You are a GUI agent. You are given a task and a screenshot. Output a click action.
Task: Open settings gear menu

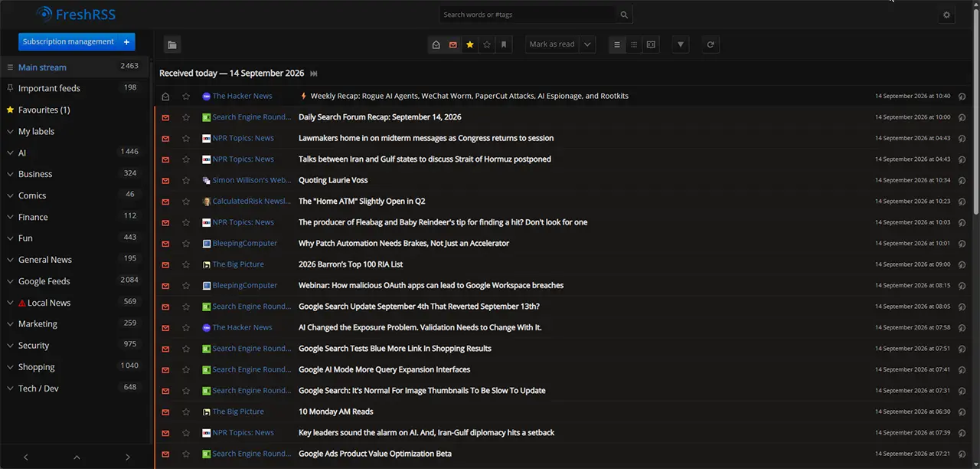point(946,15)
